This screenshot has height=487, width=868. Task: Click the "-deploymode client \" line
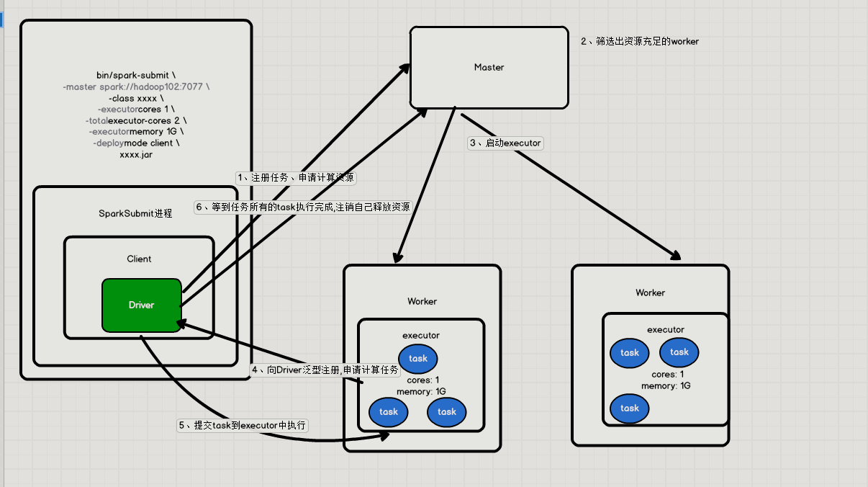[136, 143]
